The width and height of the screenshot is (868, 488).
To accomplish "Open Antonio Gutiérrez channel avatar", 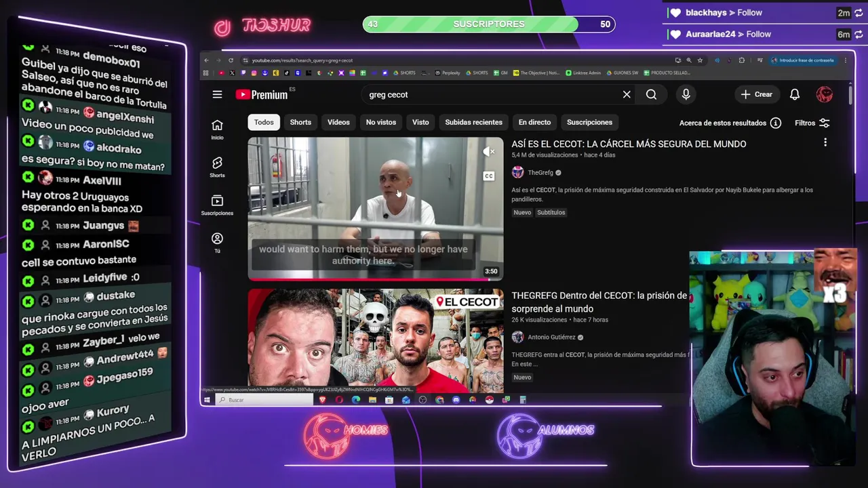I will tap(517, 337).
